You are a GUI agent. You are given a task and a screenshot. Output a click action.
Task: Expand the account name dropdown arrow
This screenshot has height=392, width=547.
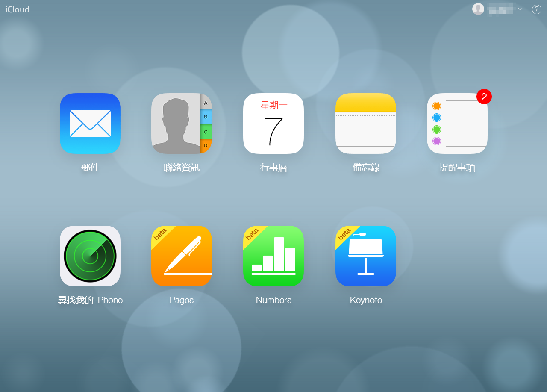(520, 9)
